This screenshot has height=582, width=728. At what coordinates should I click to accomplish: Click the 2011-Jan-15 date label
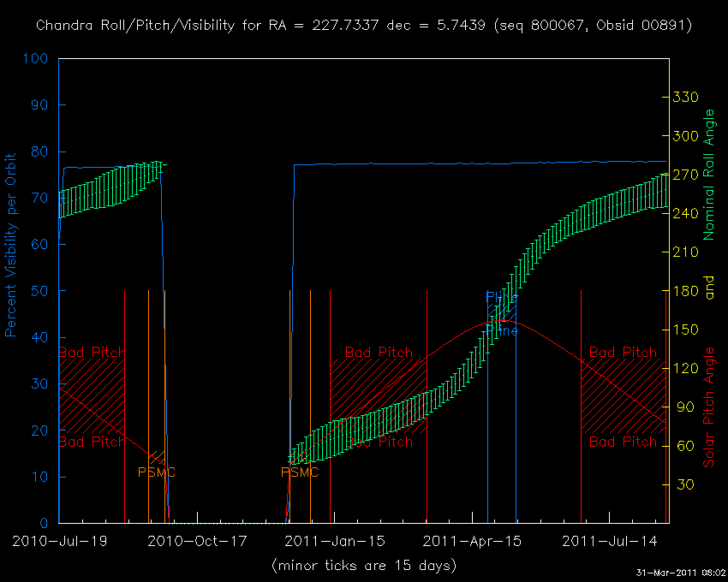[x=335, y=541]
